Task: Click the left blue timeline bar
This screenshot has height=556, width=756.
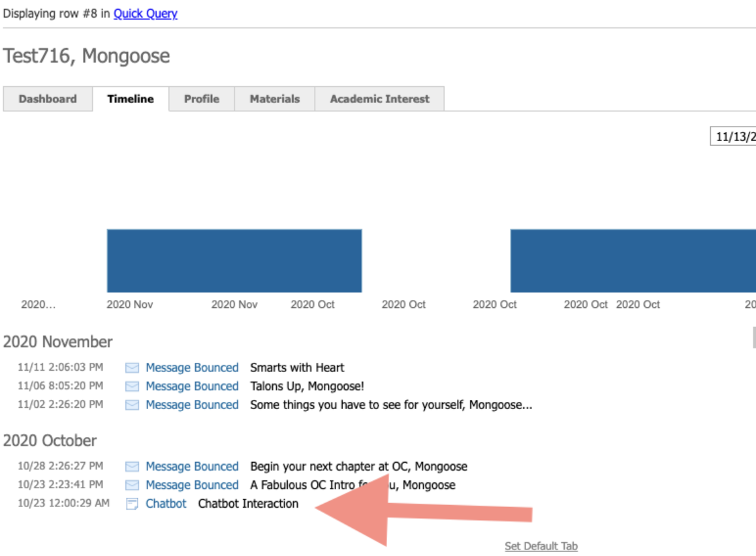Action: pos(234,261)
